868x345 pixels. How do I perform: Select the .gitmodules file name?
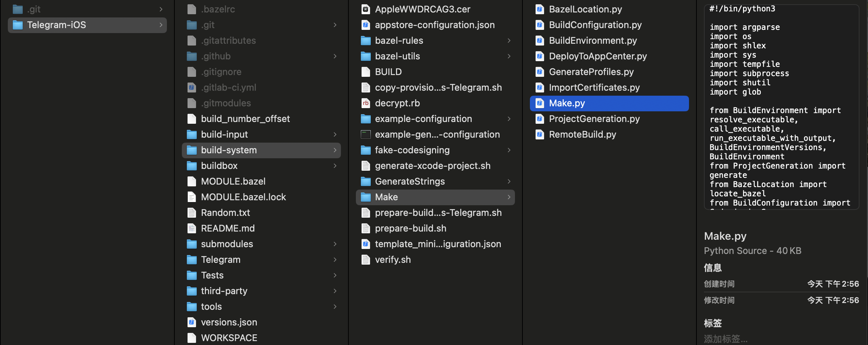(x=226, y=103)
